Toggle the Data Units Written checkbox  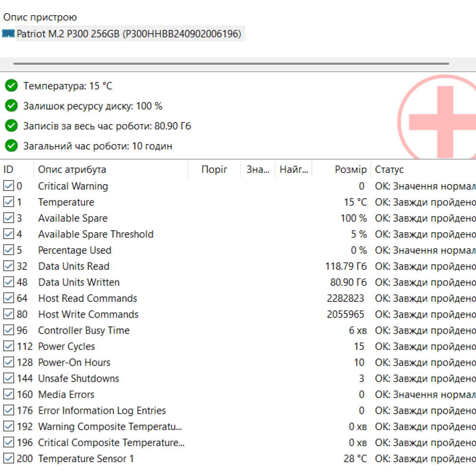[x=9, y=282]
